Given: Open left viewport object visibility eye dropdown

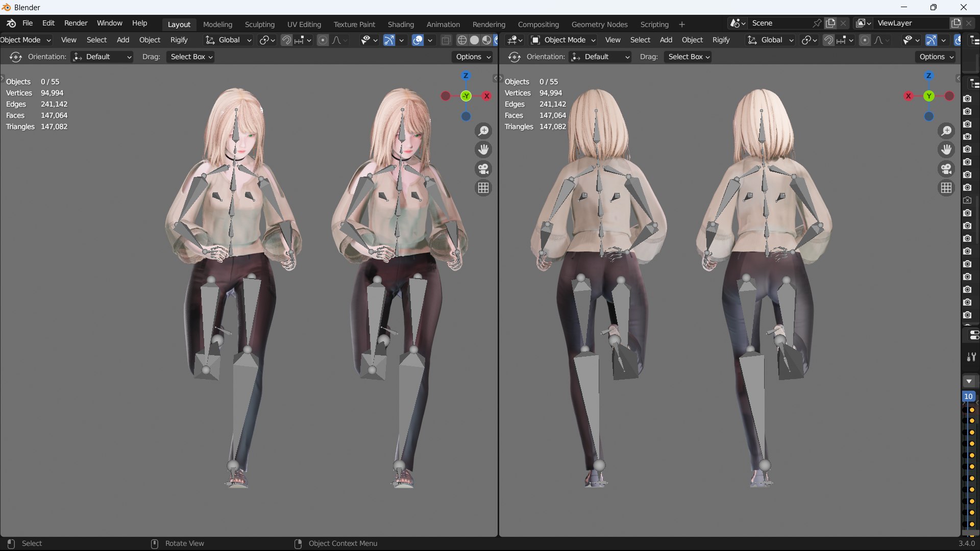Looking at the screenshot, I should pos(369,40).
